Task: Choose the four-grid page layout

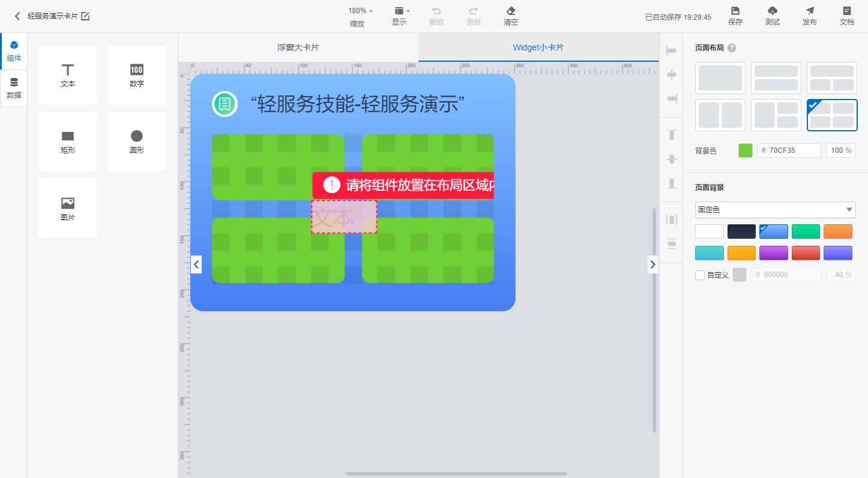Action: pos(832,115)
